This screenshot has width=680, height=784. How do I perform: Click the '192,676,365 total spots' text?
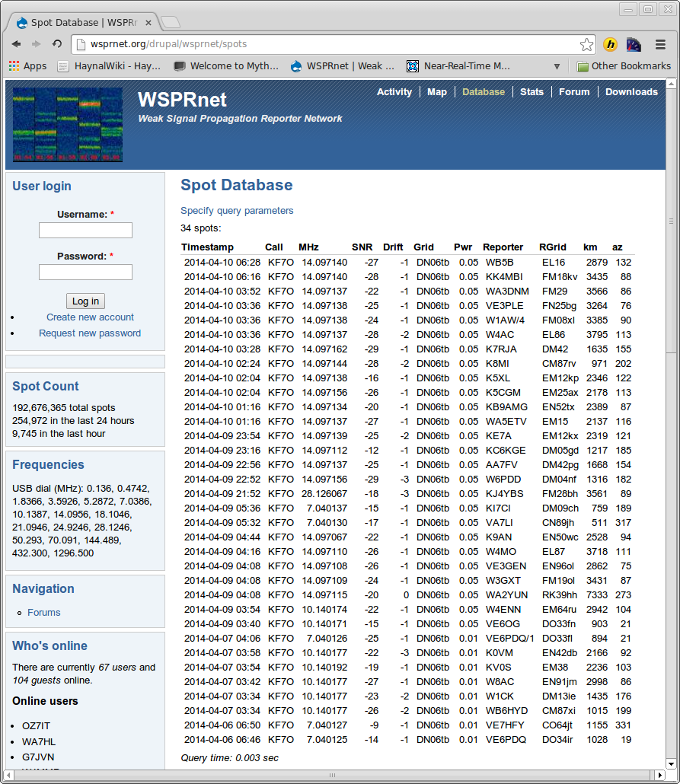(x=63, y=407)
